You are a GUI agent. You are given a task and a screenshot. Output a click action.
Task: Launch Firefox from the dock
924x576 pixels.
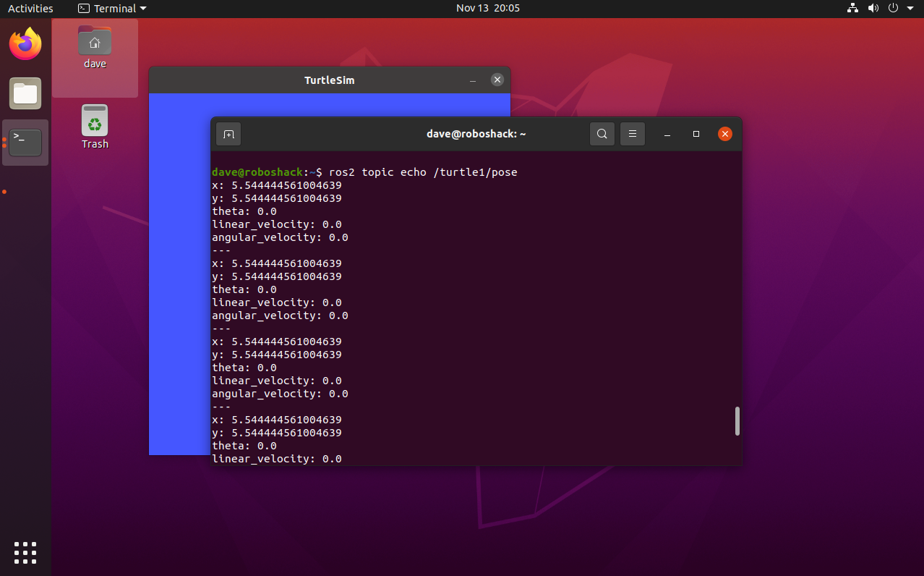(25, 44)
